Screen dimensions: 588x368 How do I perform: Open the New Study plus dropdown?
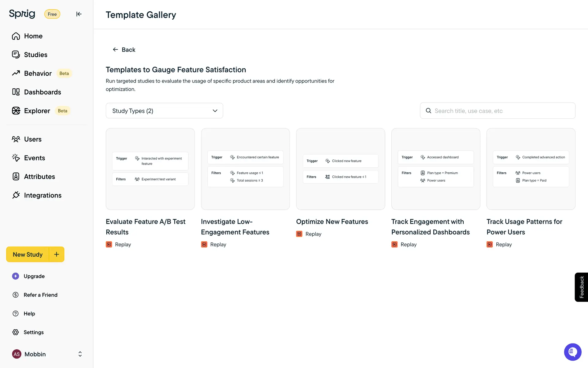point(57,254)
